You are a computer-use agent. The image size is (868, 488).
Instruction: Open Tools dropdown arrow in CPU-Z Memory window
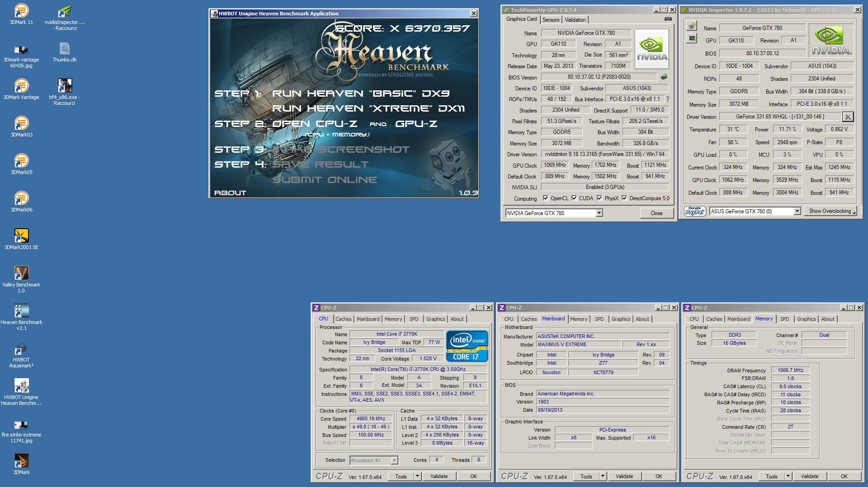[x=788, y=476]
